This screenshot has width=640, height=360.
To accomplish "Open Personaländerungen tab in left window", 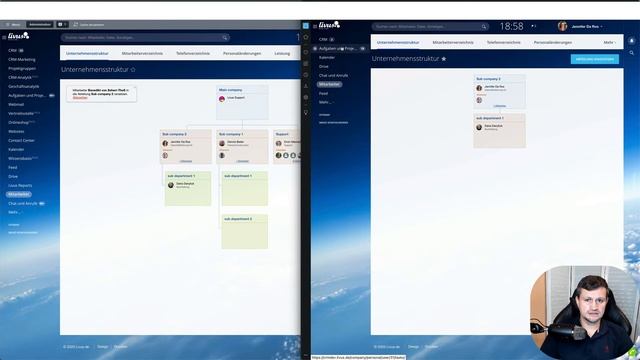I will (x=242, y=53).
